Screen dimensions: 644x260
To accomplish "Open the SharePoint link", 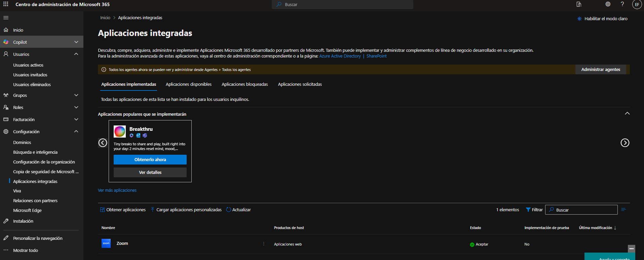I will (x=377, y=56).
